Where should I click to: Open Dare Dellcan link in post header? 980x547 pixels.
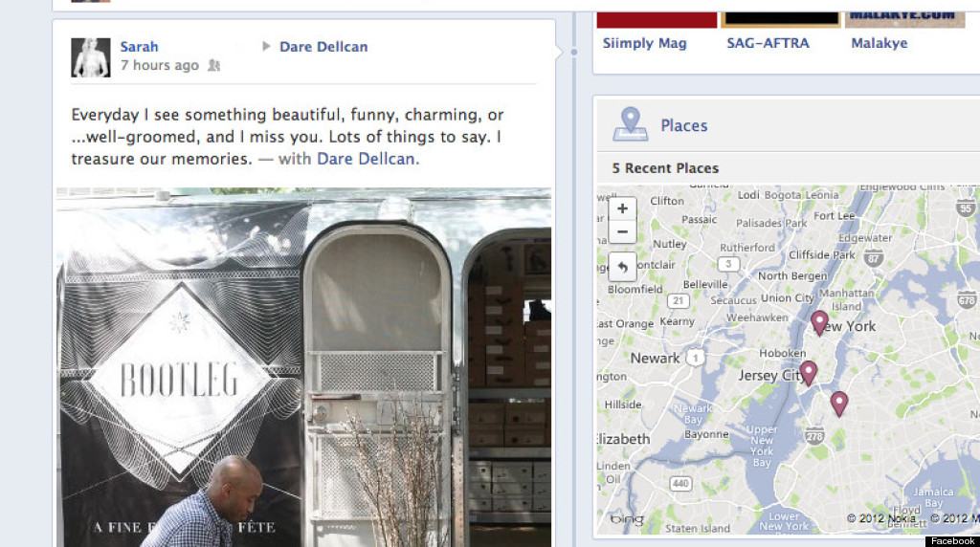(323, 46)
